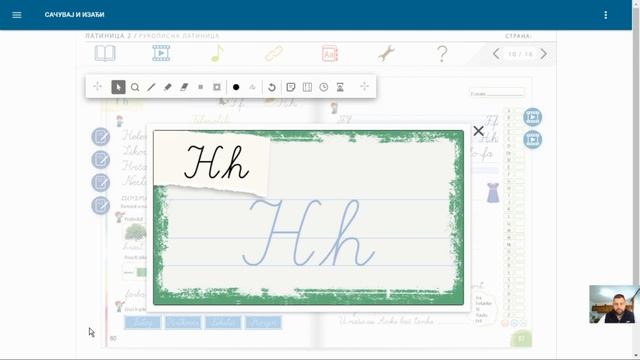
Task: Open the first edit exercise circle button
Action: pos(100,137)
